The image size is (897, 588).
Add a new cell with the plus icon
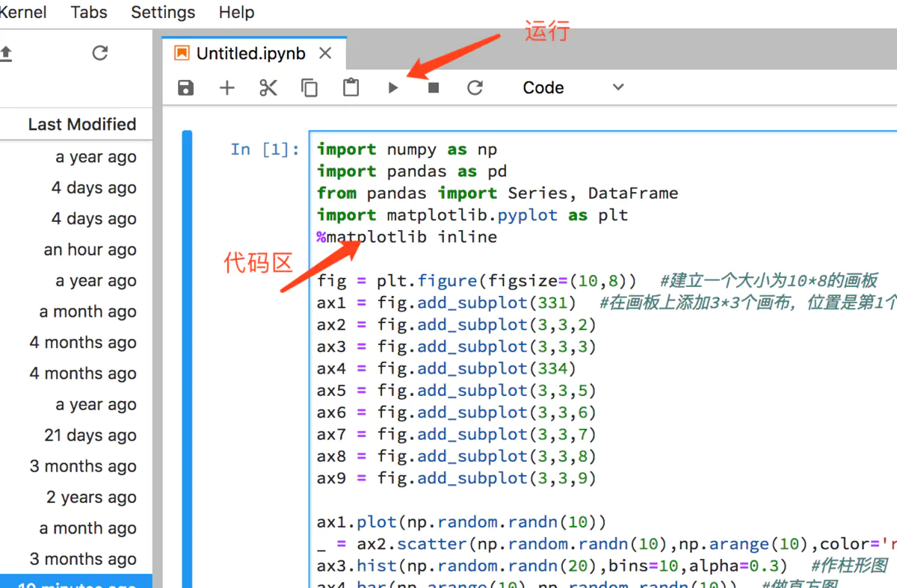point(226,87)
